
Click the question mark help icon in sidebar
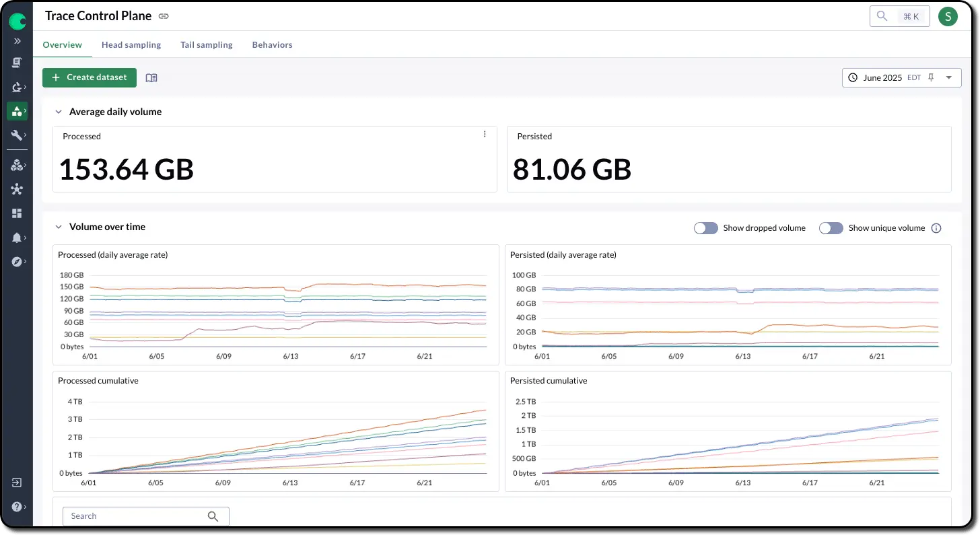click(17, 507)
